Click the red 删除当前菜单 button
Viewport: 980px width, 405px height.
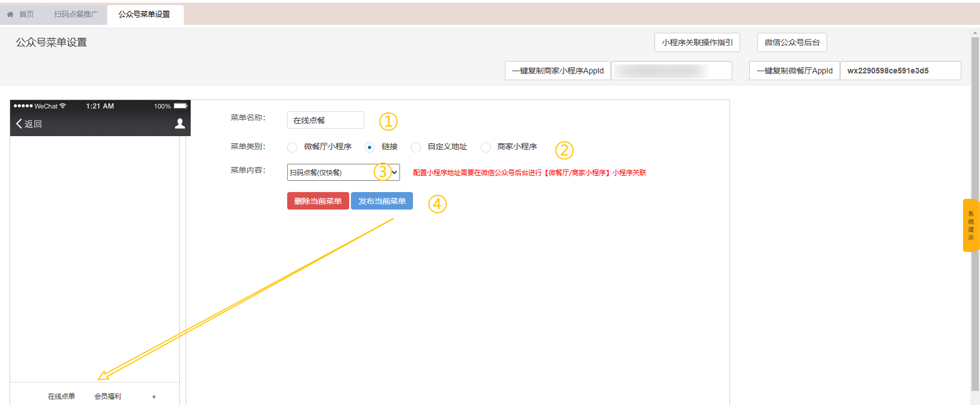coord(318,201)
